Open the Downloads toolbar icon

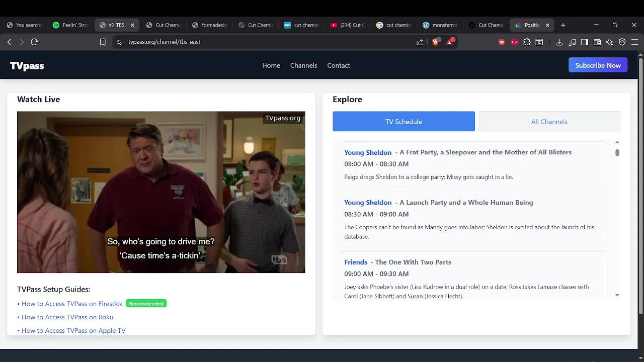click(559, 42)
